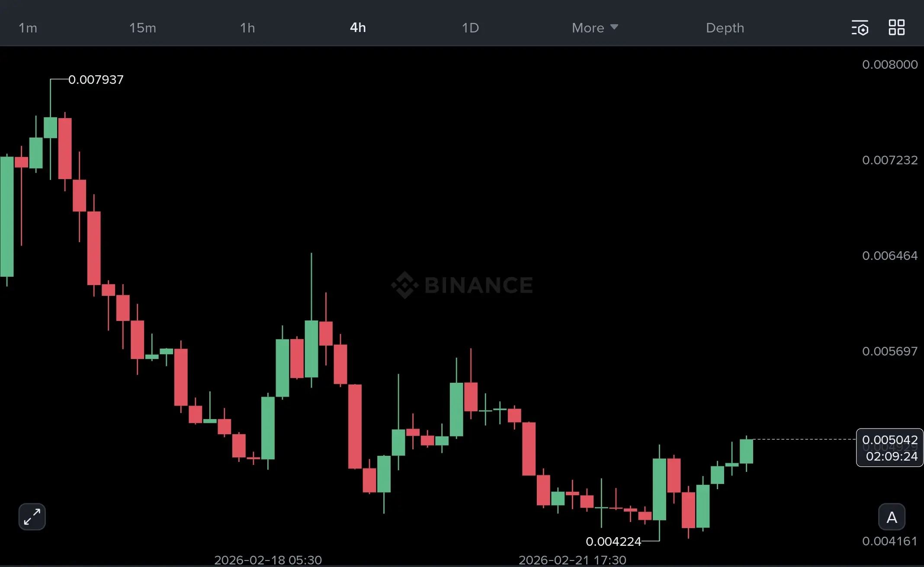Click the Binance logo watermark
Viewport: 924px width, 567px height.
tap(462, 285)
